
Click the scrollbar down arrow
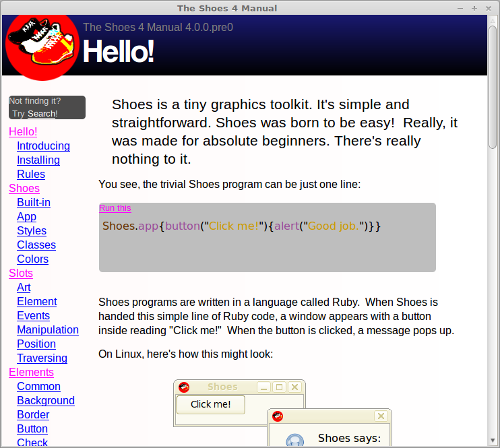[493, 441]
